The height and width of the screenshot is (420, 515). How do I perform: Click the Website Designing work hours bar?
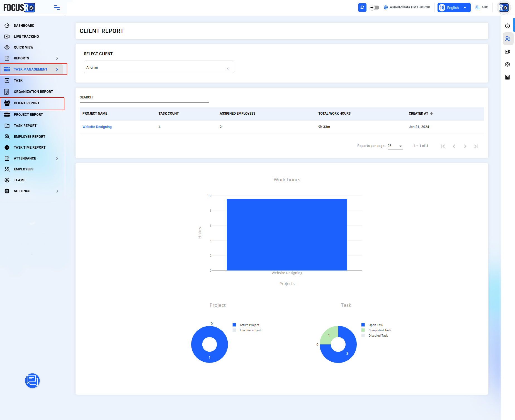(x=287, y=235)
